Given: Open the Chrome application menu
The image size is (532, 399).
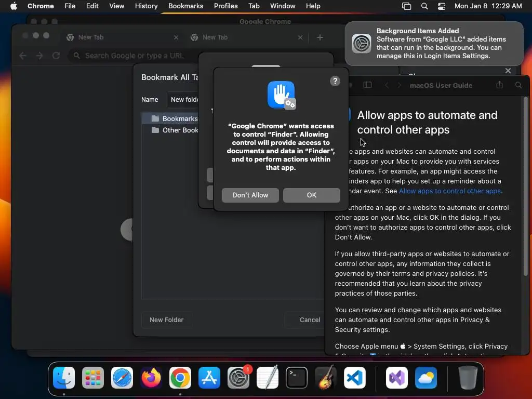Looking at the screenshot, I should pos(41,6).
